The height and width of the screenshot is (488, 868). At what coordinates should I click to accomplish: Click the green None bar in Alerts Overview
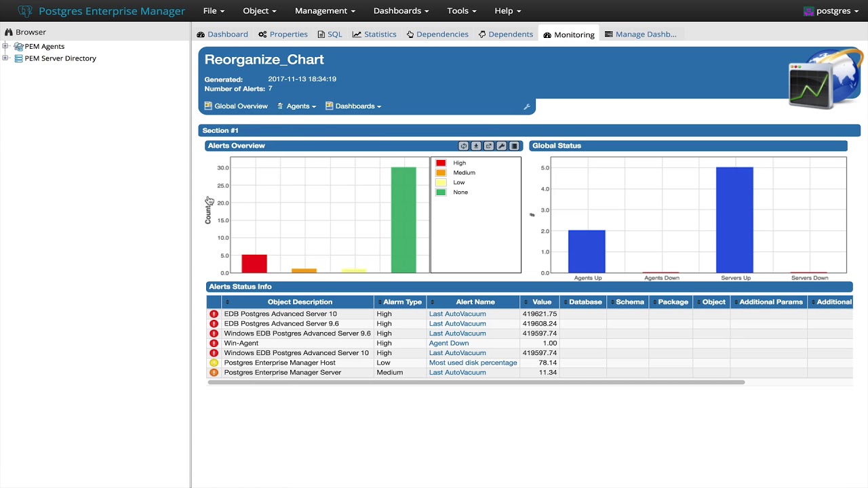point(403,220)
